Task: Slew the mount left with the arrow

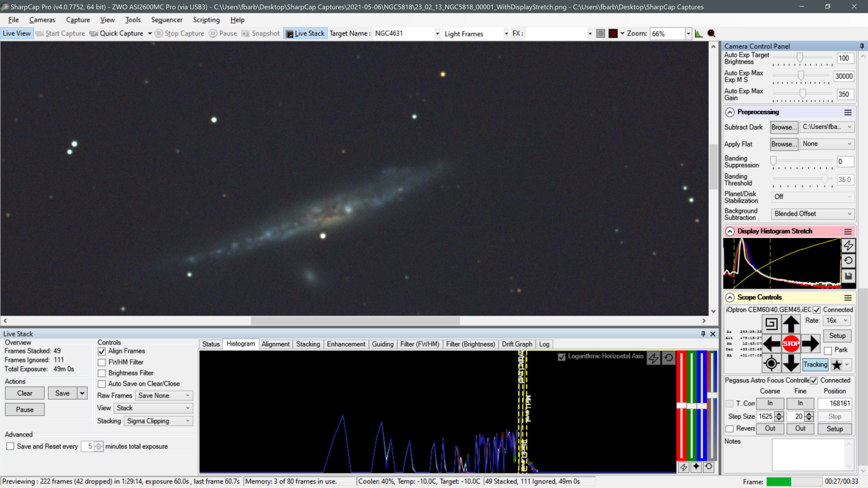Action: coord(772,343)
